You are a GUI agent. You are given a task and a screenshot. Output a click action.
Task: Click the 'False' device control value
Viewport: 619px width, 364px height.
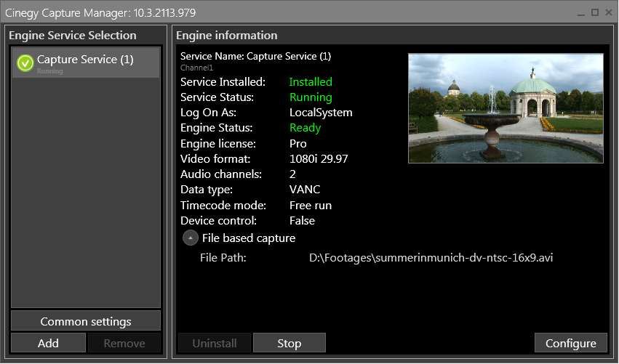tap(302, 221)
